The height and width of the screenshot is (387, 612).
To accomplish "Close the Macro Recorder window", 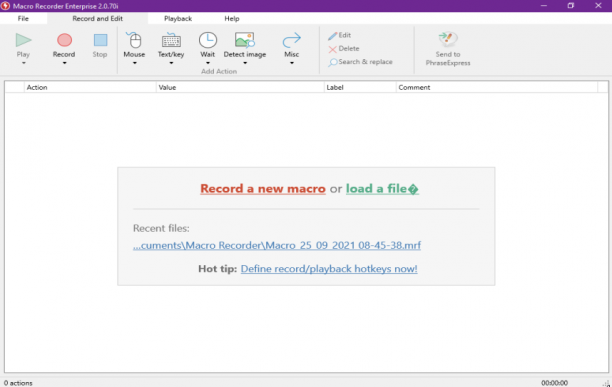I will (x=598, y=5).
